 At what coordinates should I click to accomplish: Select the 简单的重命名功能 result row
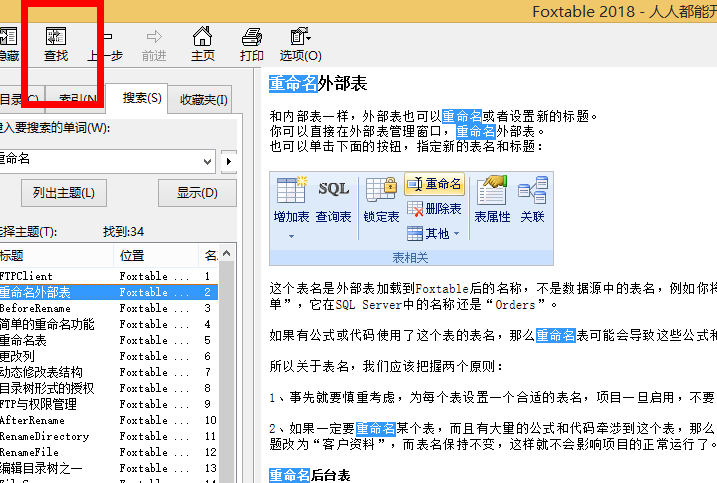(x=109, y=324)
